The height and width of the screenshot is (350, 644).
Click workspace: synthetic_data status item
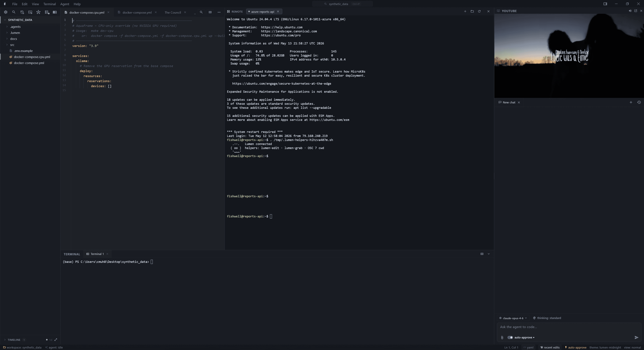[x=22, y=347]
